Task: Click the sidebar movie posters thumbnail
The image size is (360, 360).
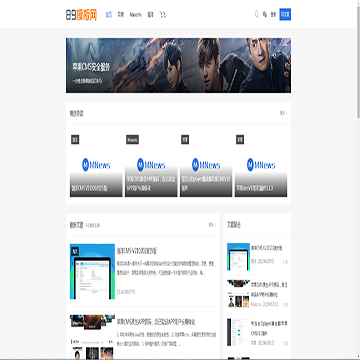Action: [x=238, y=294]
